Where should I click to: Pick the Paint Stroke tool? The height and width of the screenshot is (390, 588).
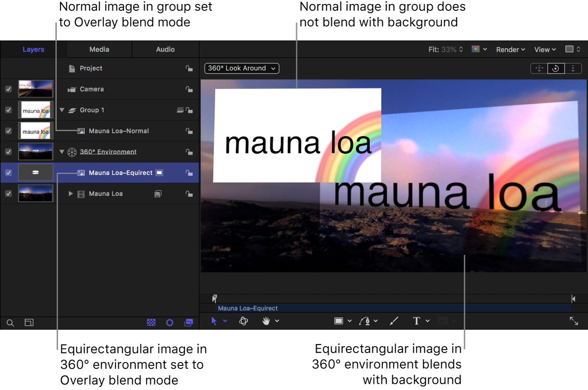pyautogui.click(x=393, y=321)
